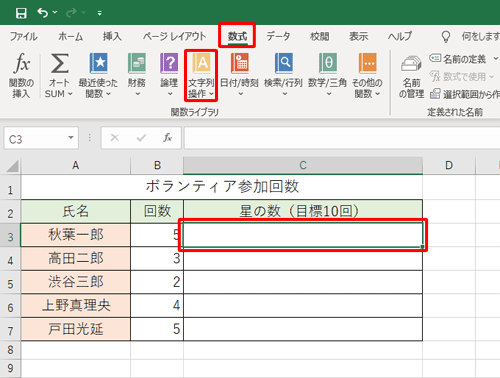Click the 選択範囲から作成 button
500x378 pixels.
pos(465,94)
